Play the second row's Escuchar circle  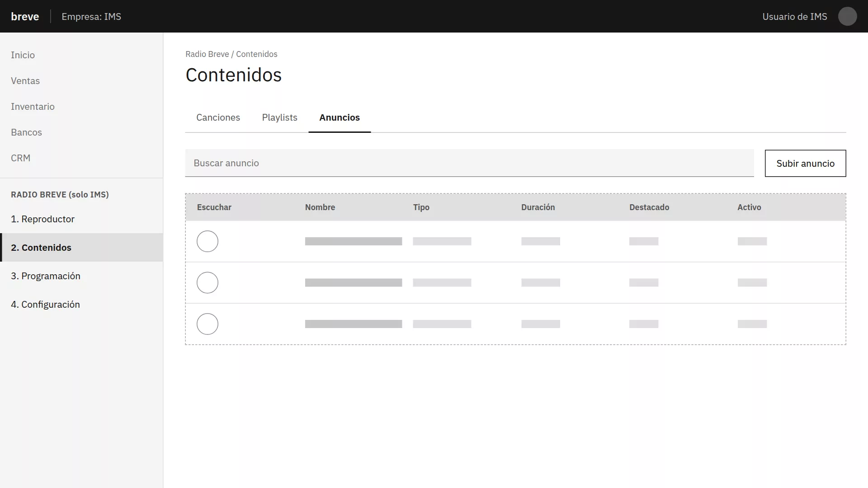tap(208, 283)
